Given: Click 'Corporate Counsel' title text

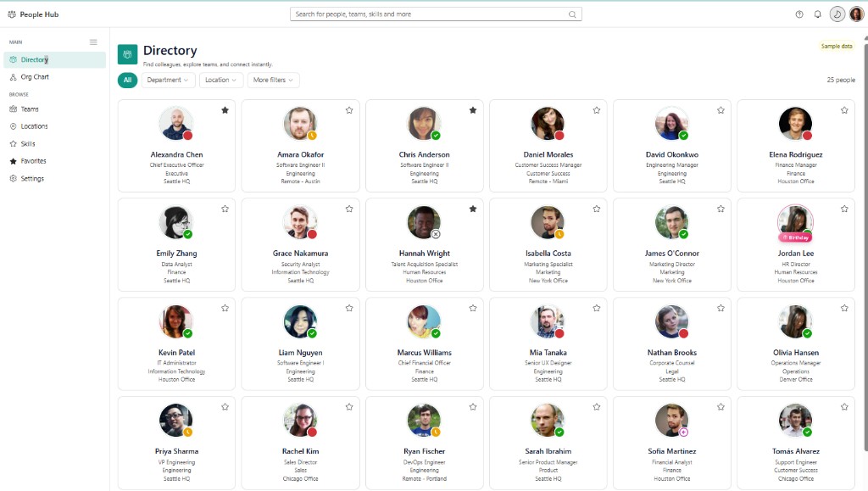Looking at the screenshot, I should point(672,363).
